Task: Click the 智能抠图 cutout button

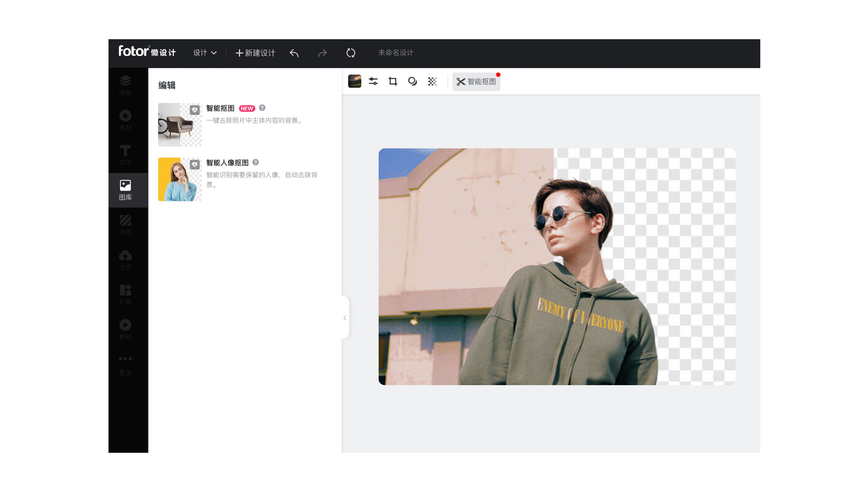Action: [x=476, y=81]
